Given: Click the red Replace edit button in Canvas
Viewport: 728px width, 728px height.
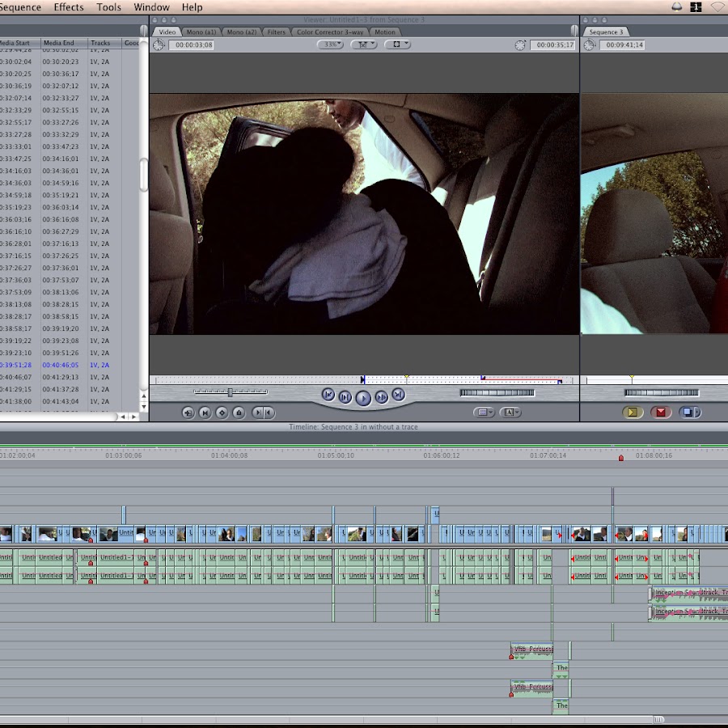Looking at the screenshot, I should (661, 412).
